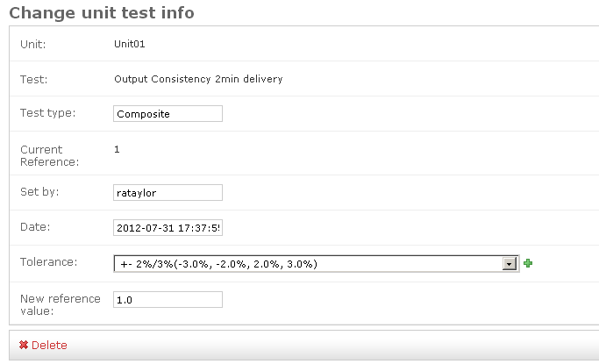This screenshot has width=599, height=364.
Task: Click the Test label above Test type
Action: 33,79
